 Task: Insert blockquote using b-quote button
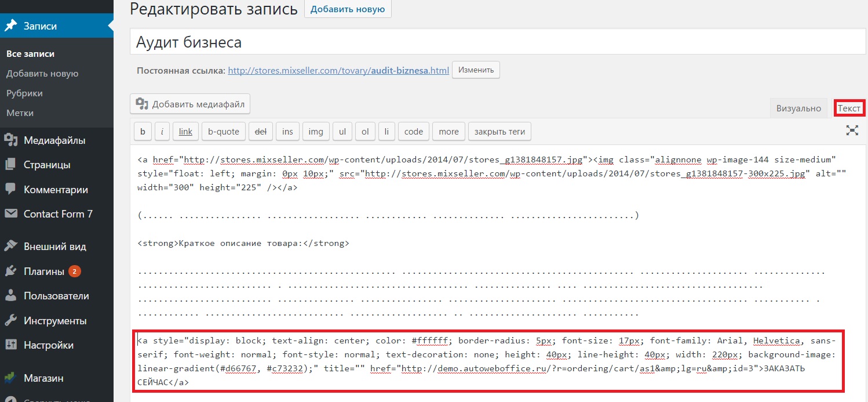coord(223,132)
